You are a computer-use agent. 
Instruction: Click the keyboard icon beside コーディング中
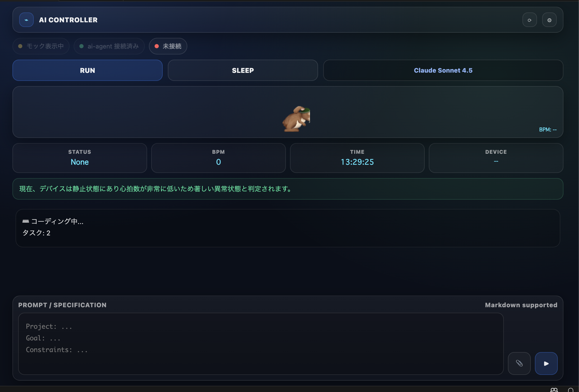point(25,221)
